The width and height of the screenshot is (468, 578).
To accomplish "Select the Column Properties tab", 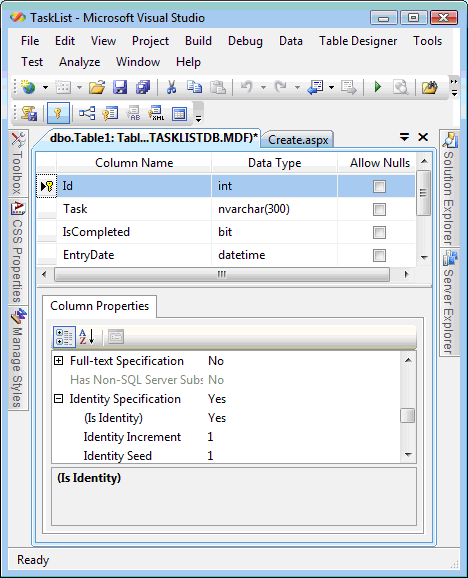I will (x=99, y=306).
